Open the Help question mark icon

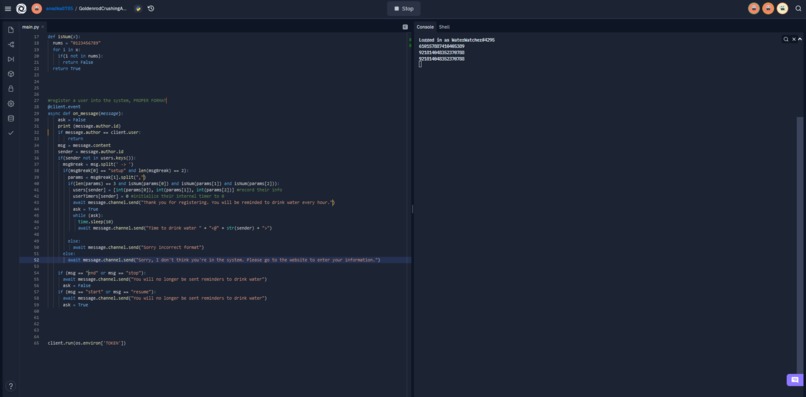(x=11, y=386)
